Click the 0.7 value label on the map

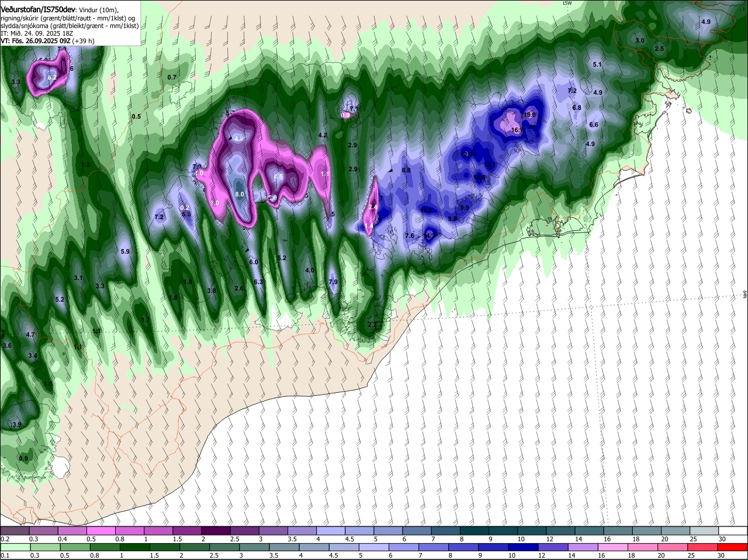point(172,77)
